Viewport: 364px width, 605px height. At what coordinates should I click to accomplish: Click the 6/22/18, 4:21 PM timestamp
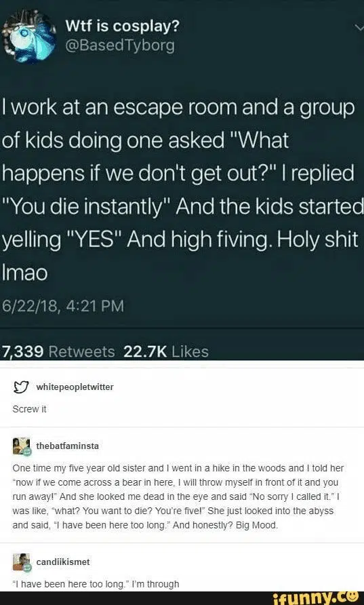[x=63, y=306]
